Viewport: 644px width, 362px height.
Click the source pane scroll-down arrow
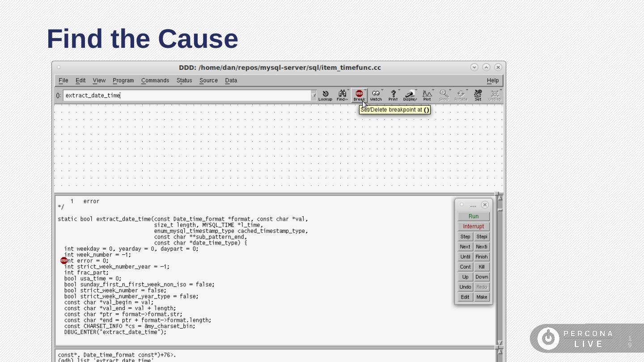500,343
